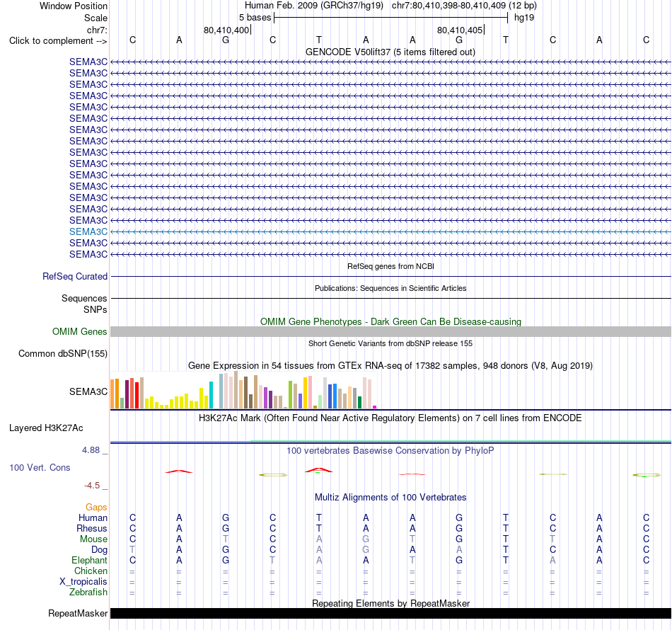672x630 pixels.
Task: Select the Human row label in Multiz alignment
Action: tap(93, 518)
